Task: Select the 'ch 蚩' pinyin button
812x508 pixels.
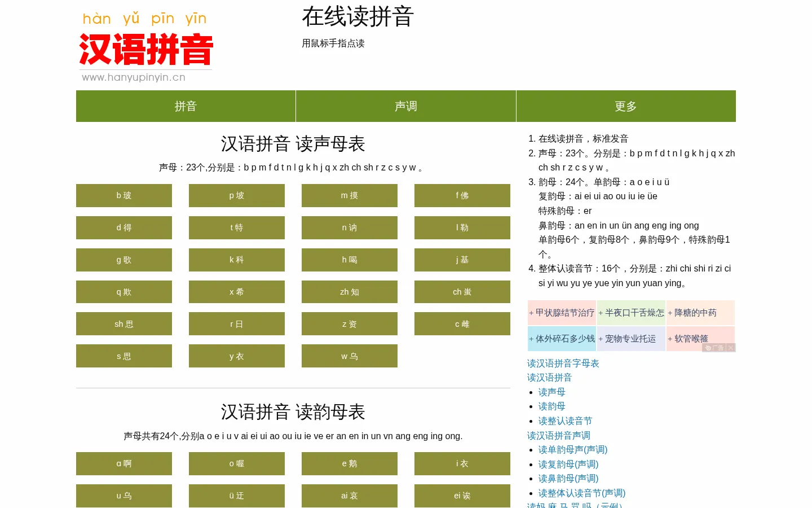Action: 462,292
